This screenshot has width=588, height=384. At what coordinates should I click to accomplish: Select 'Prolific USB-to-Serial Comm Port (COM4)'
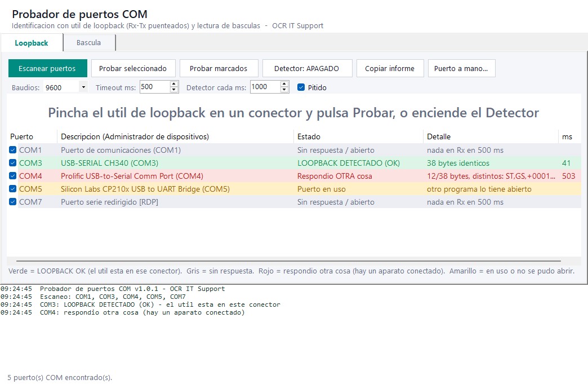tap(132, 176)
